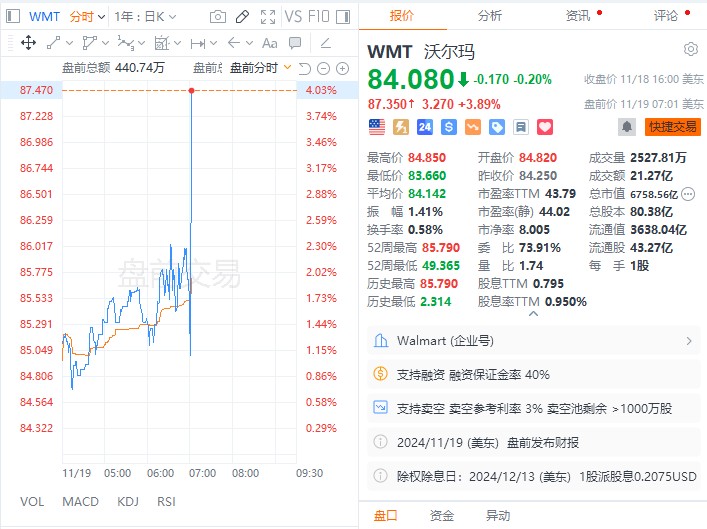Click the 除权除息日 dividend notice

(534, 476)
